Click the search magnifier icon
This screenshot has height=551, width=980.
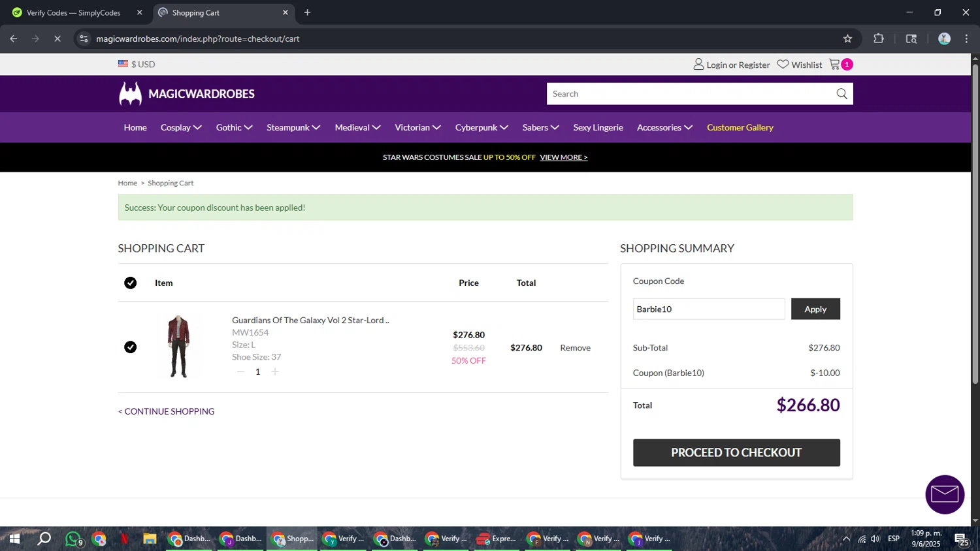(841, 94)
